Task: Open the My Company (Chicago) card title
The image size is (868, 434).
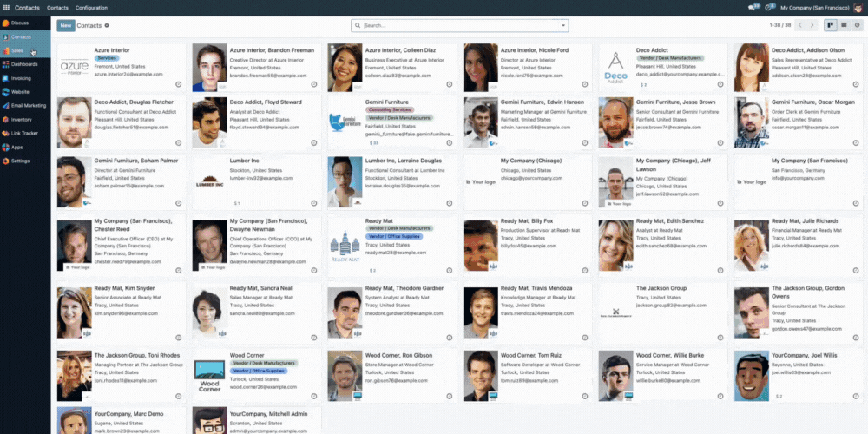Action: pyautogui.click(x=531, y=161)
